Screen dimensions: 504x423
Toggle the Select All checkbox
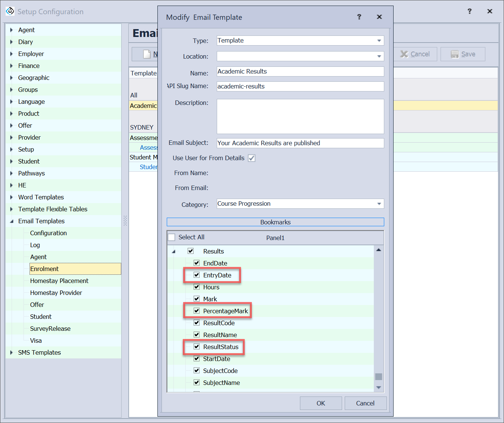point(172,237)
